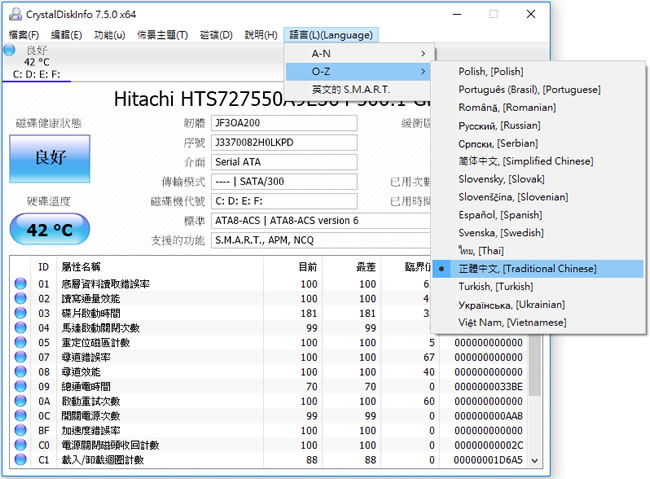Image resolution: width=650 pixels, height=479 pixels.
Task: Select the C: D: E: F: disk tab
Action: click(x=36, y=62)
